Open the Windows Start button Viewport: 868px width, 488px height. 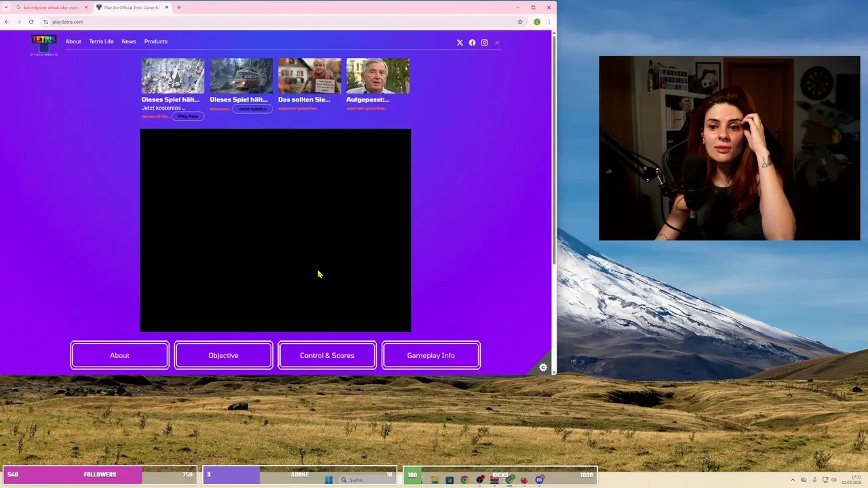coord(328,480)
